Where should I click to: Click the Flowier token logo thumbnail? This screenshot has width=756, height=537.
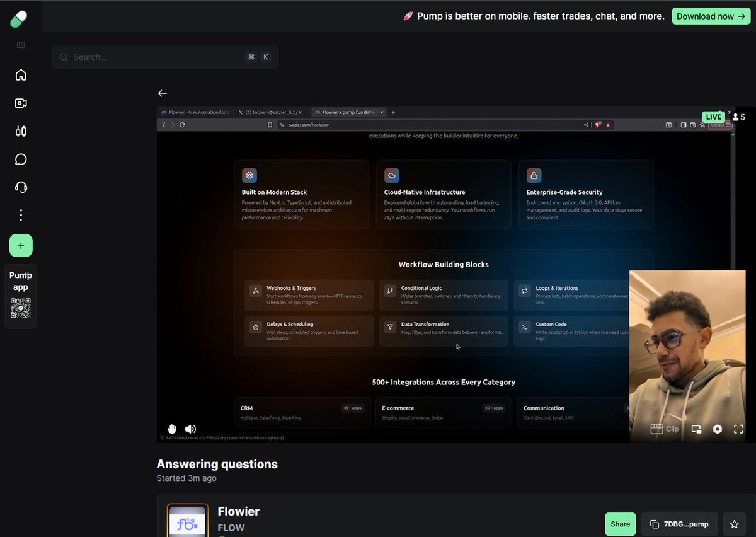188,521
